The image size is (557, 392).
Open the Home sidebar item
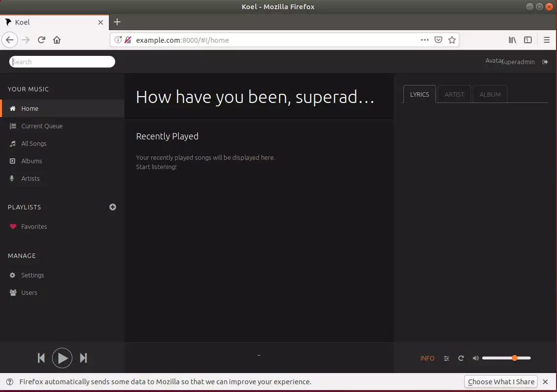[x=63, y=109]
